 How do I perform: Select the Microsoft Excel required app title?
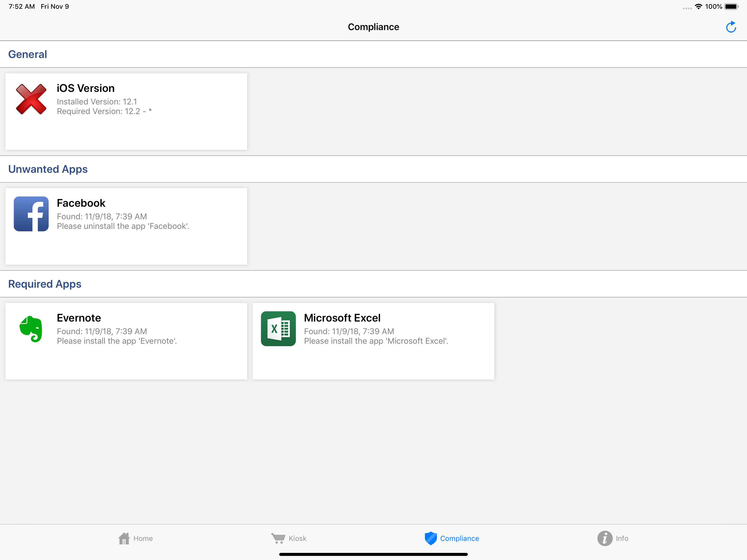[342, 318]
